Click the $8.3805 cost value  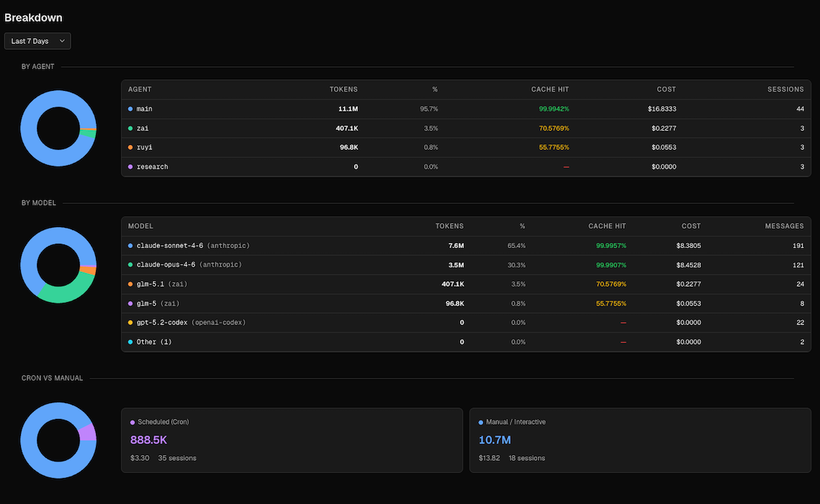689,246
